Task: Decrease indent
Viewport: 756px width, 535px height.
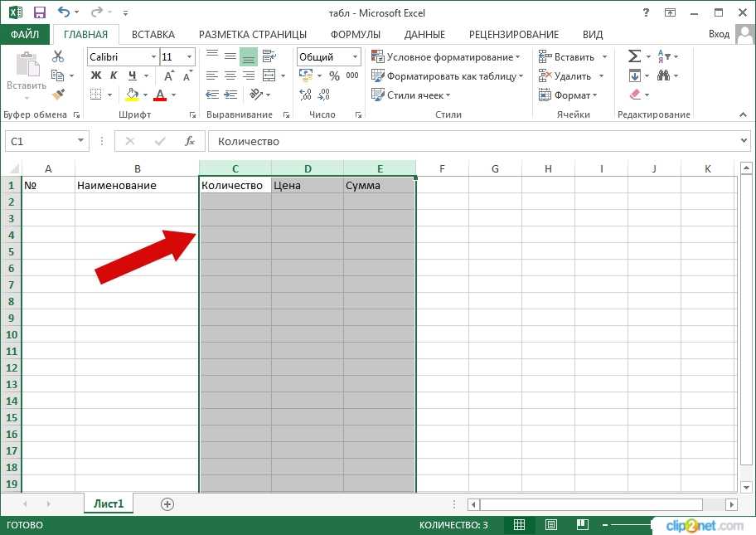Action: [x=212, y=95]
